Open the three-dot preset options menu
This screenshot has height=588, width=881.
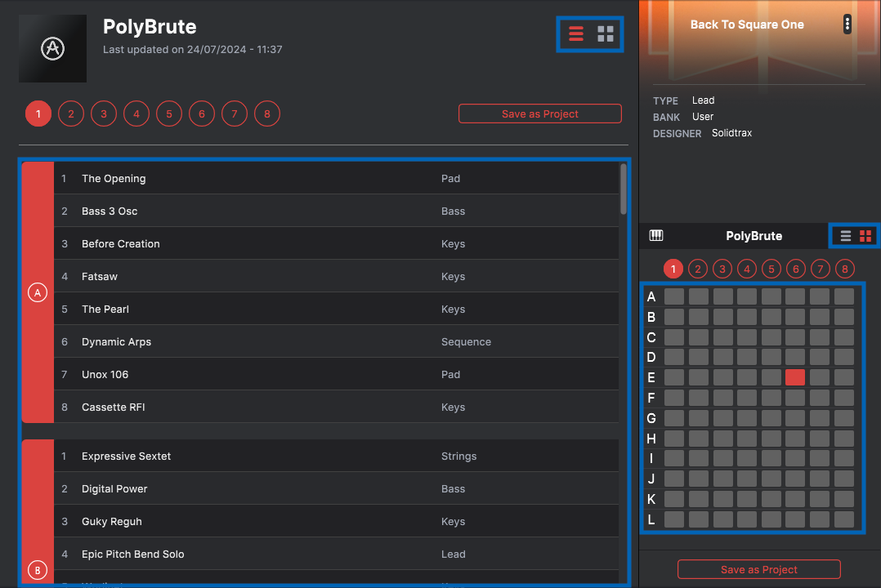pyautogui.click(x=847, y=24)
